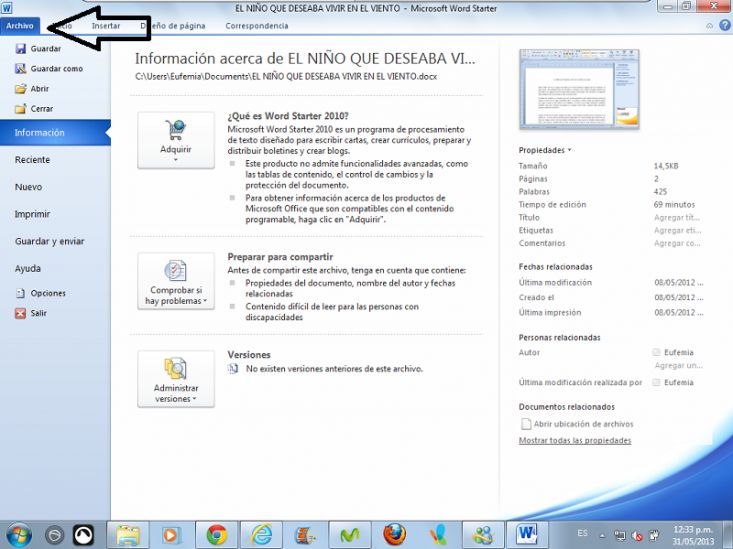Screen dimensions: 733x549
Task: Switch to the Correspondencia tab
Action: pos(257,26)
